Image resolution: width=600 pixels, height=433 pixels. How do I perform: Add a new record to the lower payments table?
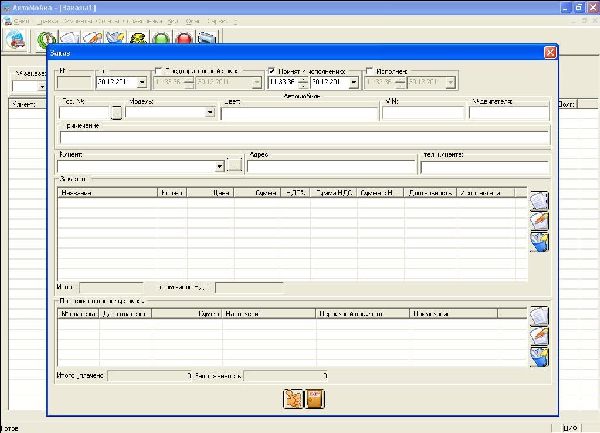[539, 316]
